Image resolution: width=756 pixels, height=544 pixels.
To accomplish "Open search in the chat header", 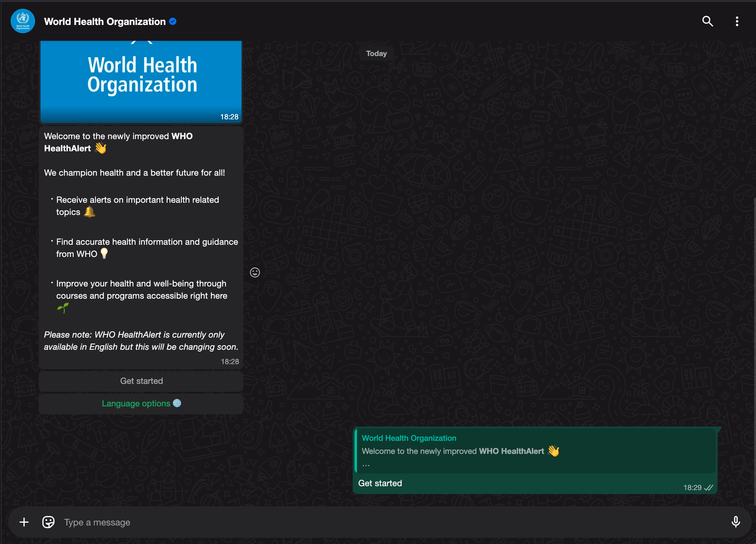I will 707,21.
